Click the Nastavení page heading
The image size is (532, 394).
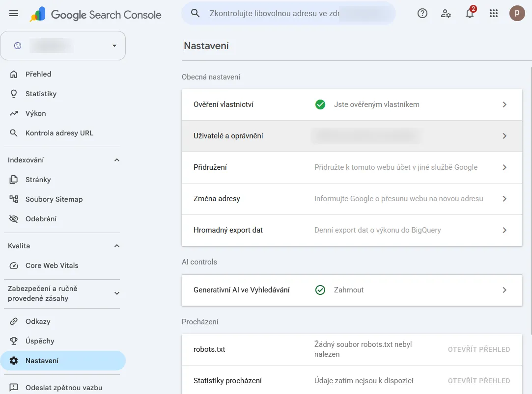click(206, 46)
